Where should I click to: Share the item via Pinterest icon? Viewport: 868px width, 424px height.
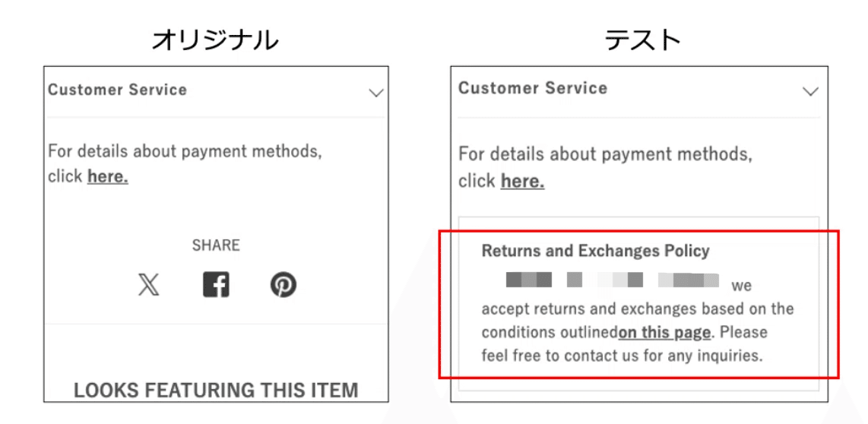pyautogui.click(x=284, y=285)
